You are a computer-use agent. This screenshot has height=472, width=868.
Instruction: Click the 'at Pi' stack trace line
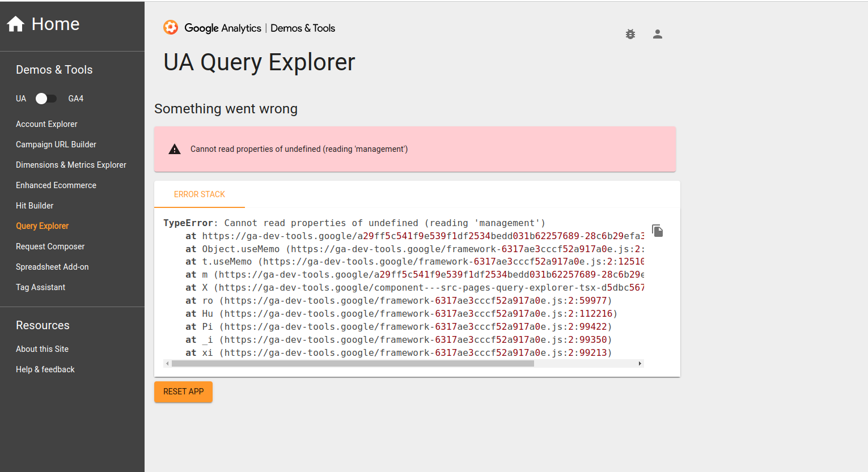click(x=399, y=327)
